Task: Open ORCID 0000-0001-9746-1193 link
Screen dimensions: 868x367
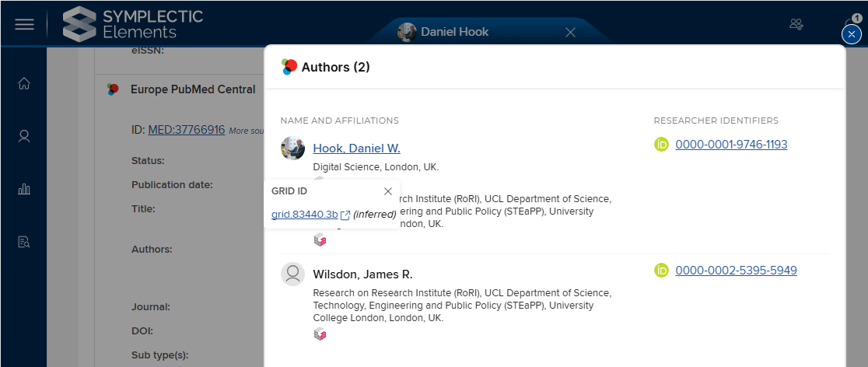Action: pyautogui.click(x=731, y=145)
